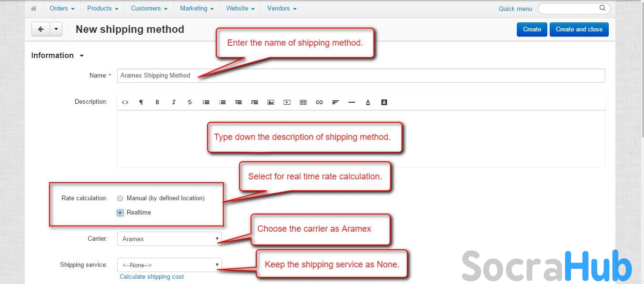Select Manual (by defined location) rate calculation
The height and width of the screenshot is (284, 644).
120,198
